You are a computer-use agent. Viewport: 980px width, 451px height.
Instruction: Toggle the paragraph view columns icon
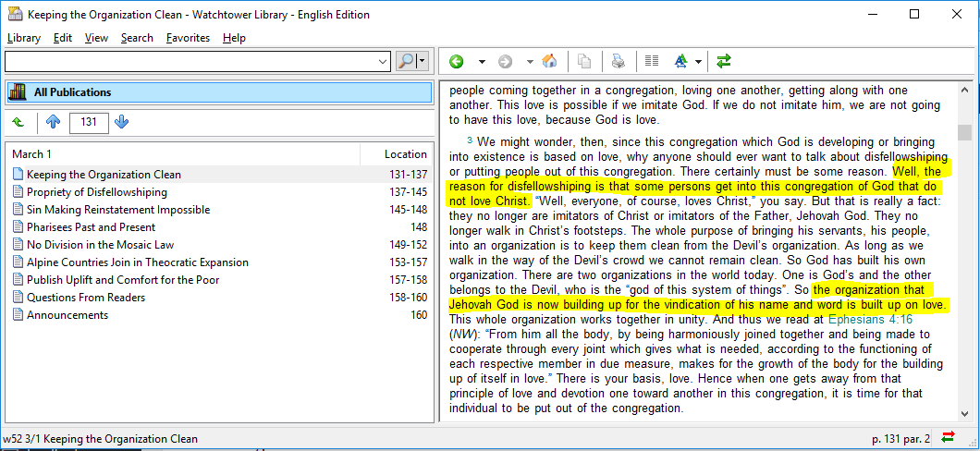[x=652, y=61]
